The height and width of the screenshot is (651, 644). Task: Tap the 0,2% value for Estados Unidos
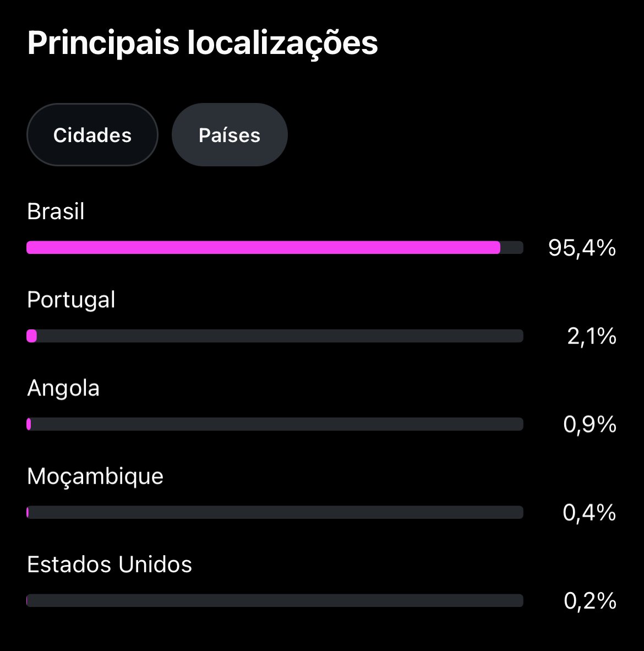pos(590,601)
